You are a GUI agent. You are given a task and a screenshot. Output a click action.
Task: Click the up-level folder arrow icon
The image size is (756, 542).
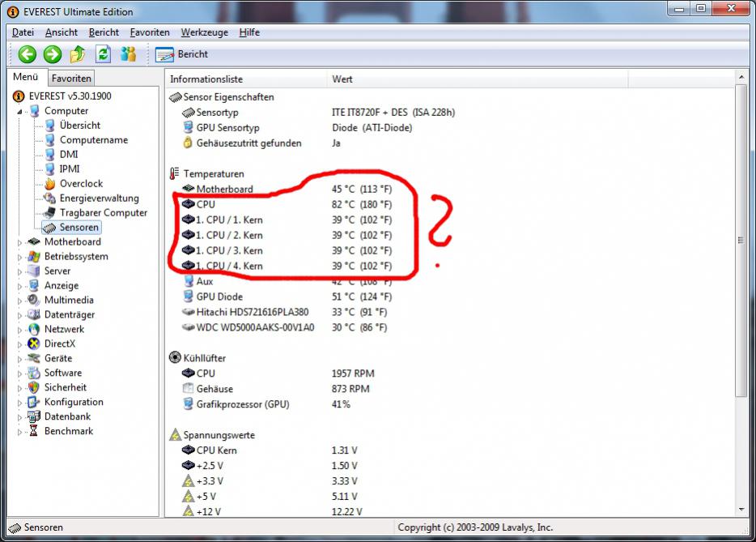coord(78,54)
